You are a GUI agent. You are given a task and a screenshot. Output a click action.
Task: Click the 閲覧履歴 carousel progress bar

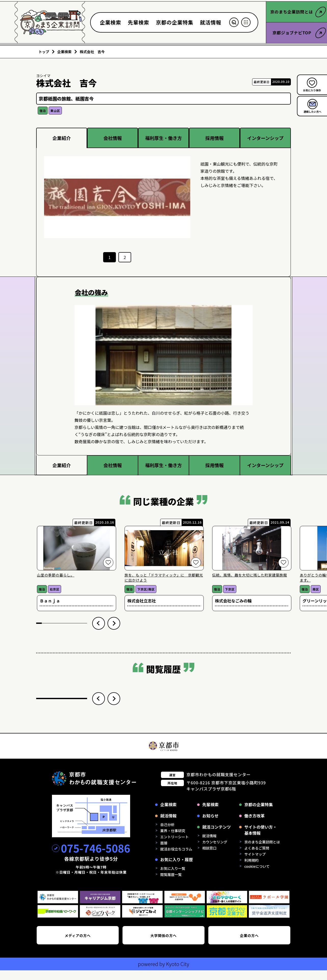(62, 698)
